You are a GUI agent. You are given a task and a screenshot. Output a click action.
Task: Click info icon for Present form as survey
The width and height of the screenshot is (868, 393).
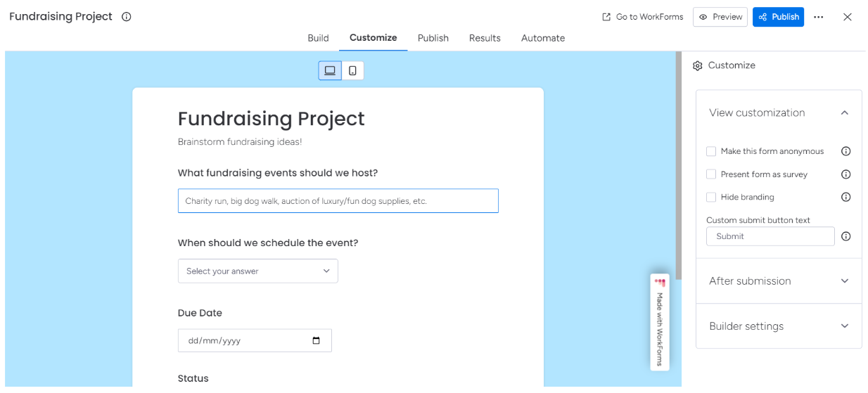pyautogui.click(x=846, y=174)
